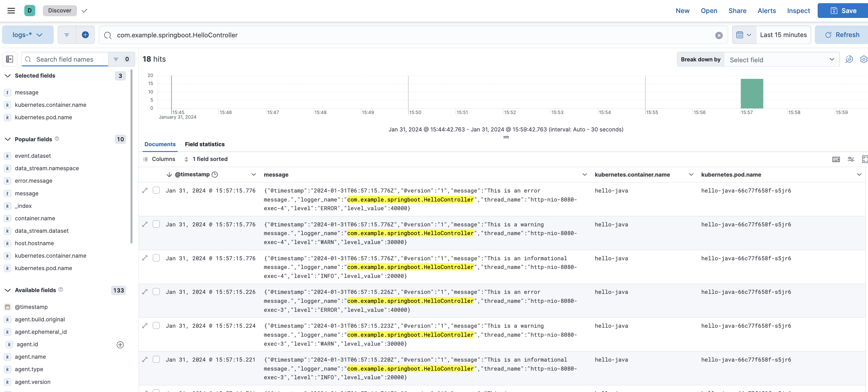Click the Refresh button
The width and height of the screenshot is (868, 392).
click(842, 35)
